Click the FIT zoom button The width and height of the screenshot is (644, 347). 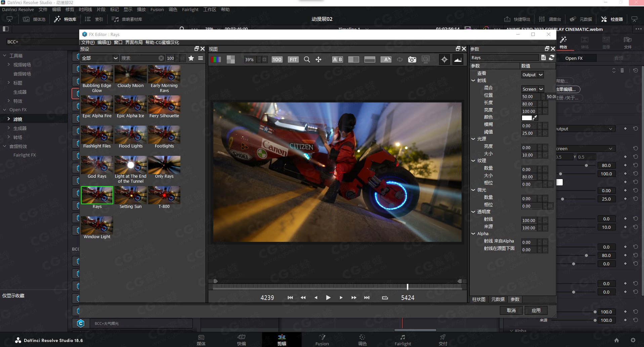[293, 59]
